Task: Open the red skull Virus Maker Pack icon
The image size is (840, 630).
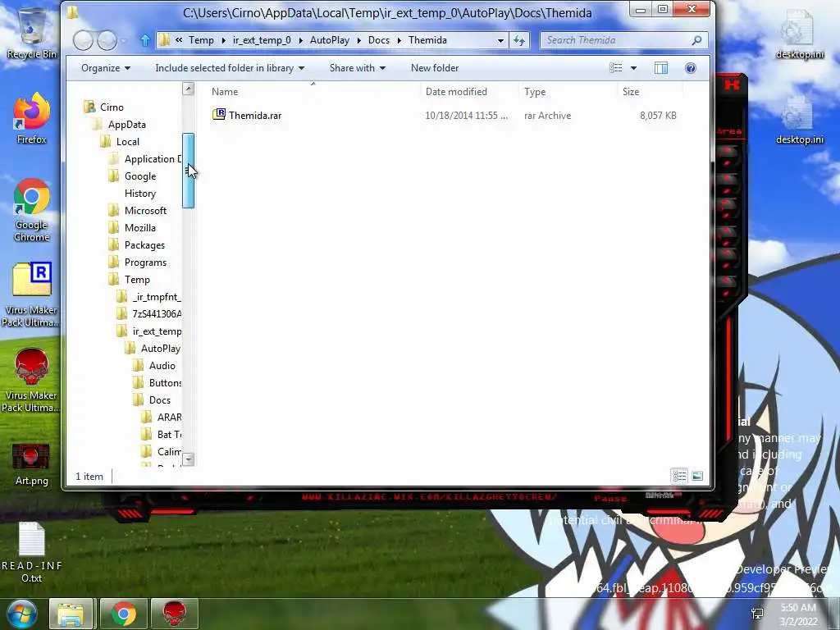Action: pos(31,381)
